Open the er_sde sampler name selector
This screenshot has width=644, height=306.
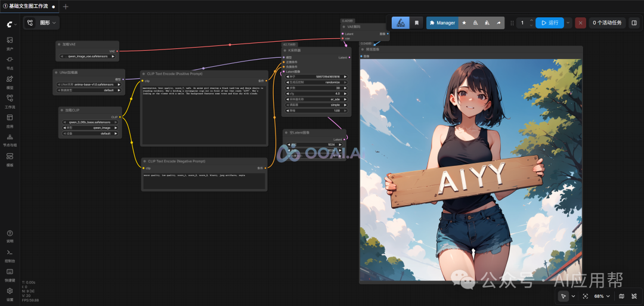pos(316,99)
